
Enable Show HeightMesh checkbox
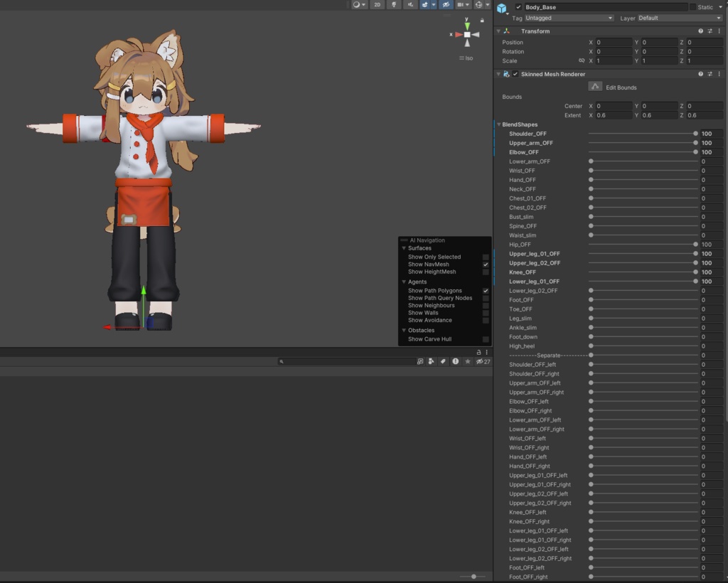486,272
